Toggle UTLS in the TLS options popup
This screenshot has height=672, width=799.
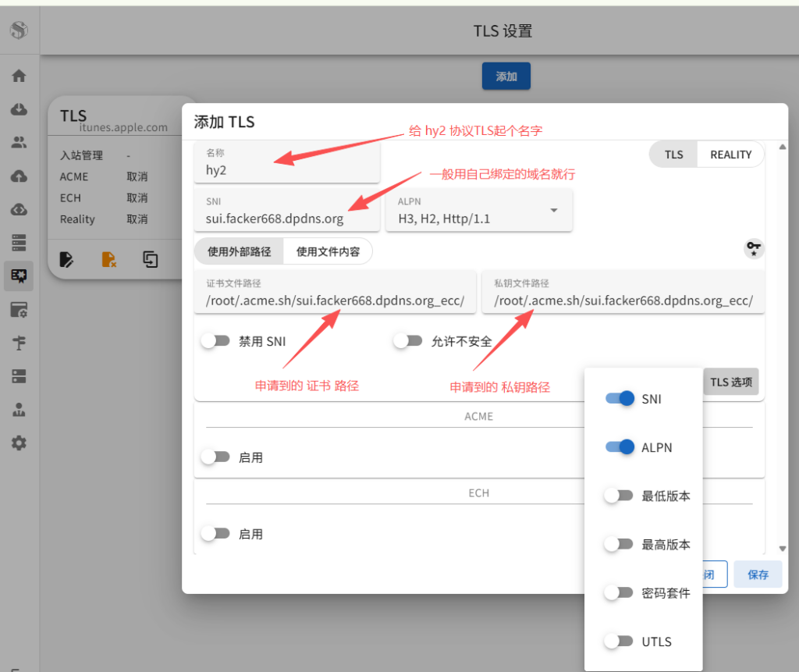click(x=619, y=641)
